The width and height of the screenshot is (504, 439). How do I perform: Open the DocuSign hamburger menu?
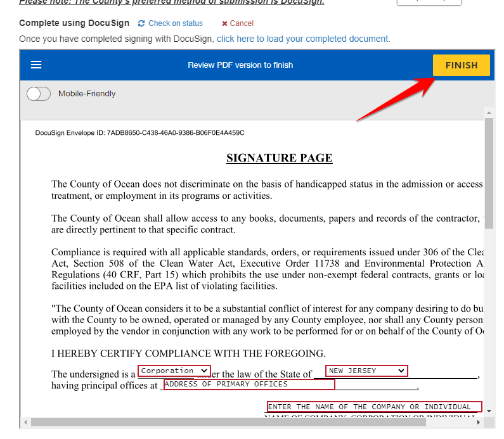36,65
